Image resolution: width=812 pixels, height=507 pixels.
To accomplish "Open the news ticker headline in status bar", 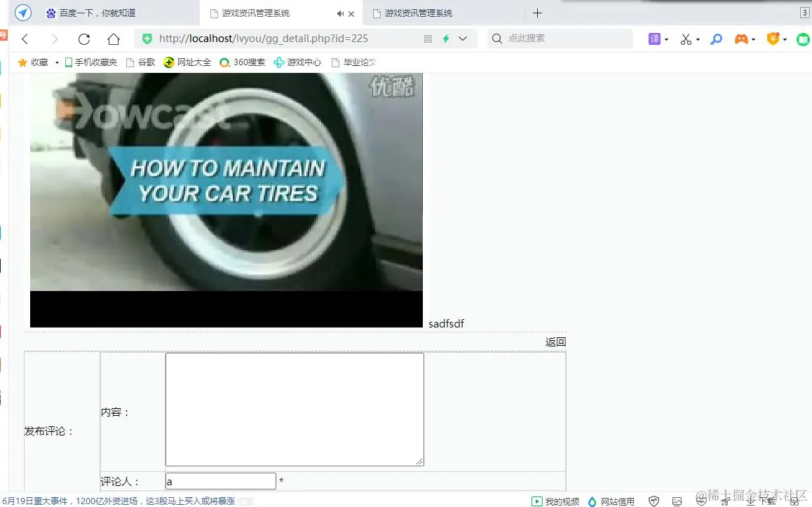I will click(119, 501).
